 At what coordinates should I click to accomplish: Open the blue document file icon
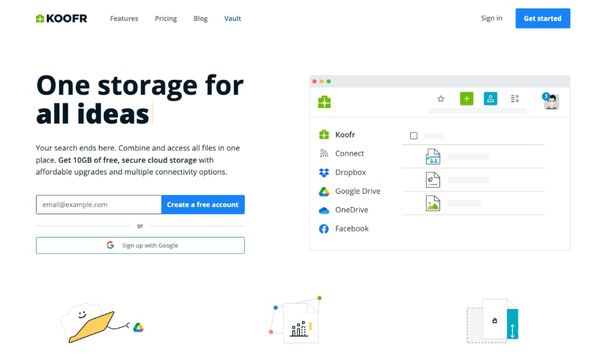[x=433, y=156]
